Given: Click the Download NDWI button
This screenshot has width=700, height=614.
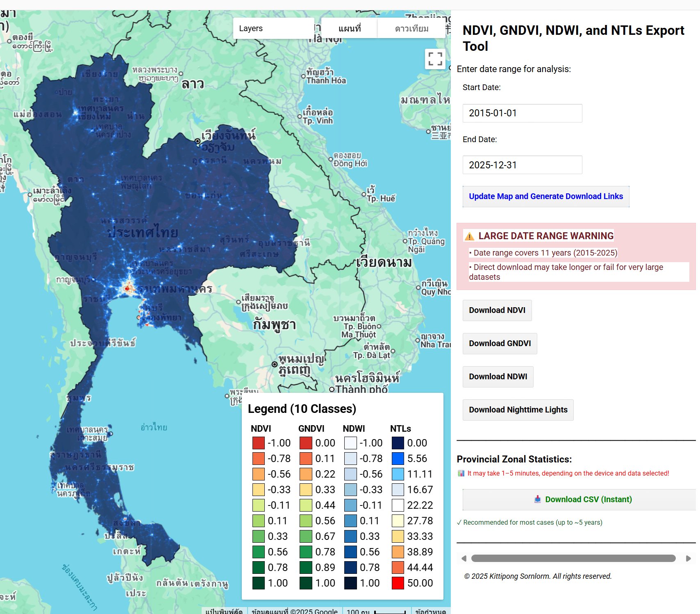Looking at the screenshot, I should [x=498, y=377].
